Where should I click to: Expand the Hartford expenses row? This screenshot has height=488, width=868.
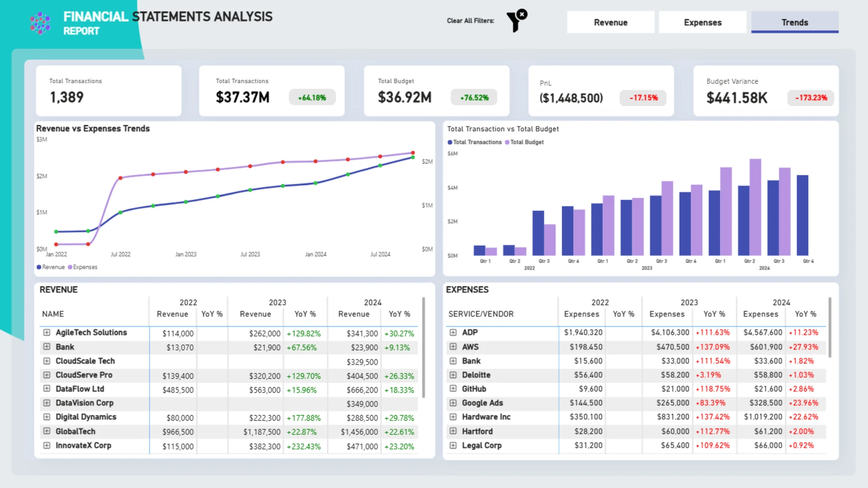[x=453, y=431]
